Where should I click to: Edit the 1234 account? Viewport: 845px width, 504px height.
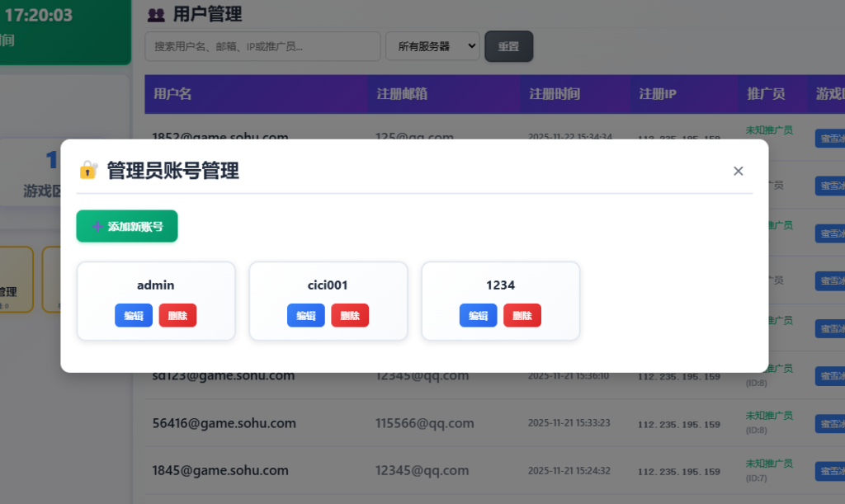pyautogui.click(x=478, y=315)
